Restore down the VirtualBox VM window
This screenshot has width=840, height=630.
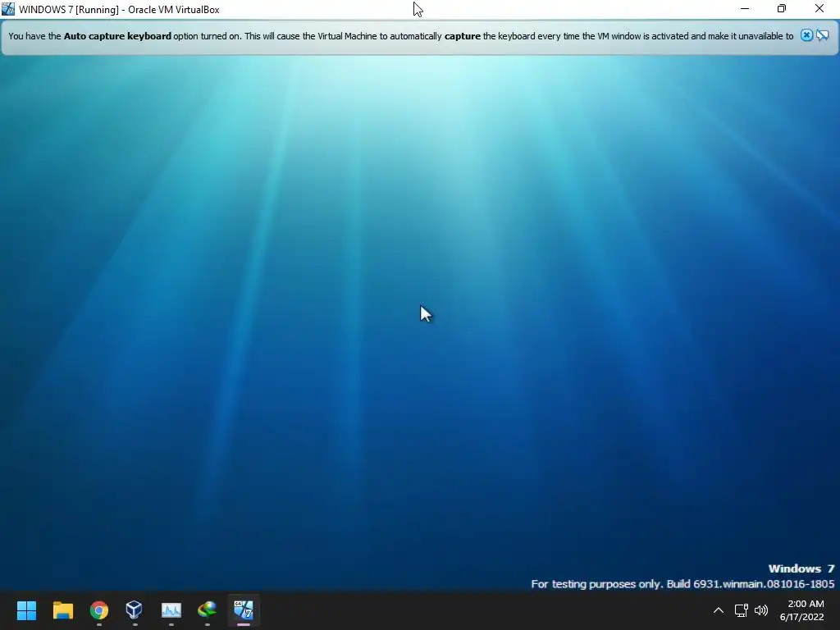(782, 8)
